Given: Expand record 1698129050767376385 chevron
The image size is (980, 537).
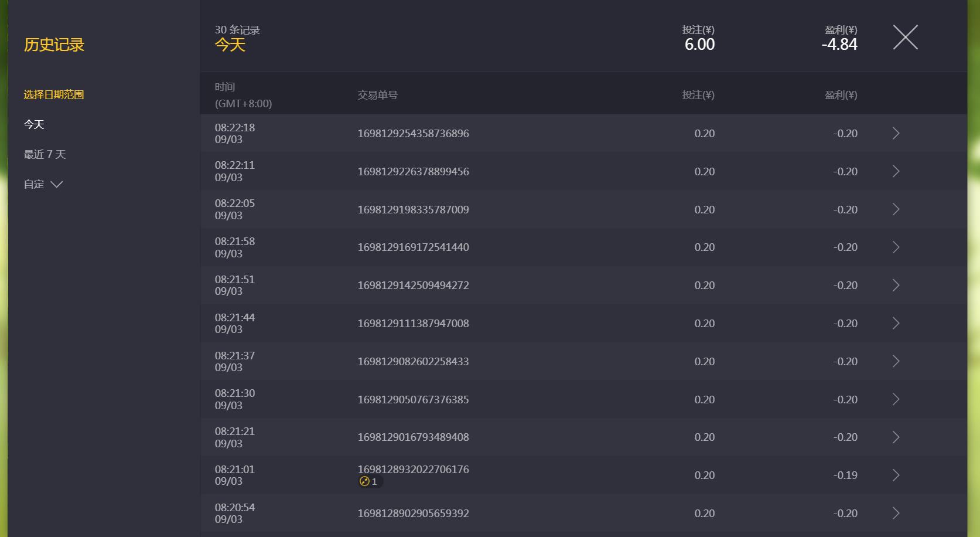Looking at the screenshot, I should (x=896, y=399).
